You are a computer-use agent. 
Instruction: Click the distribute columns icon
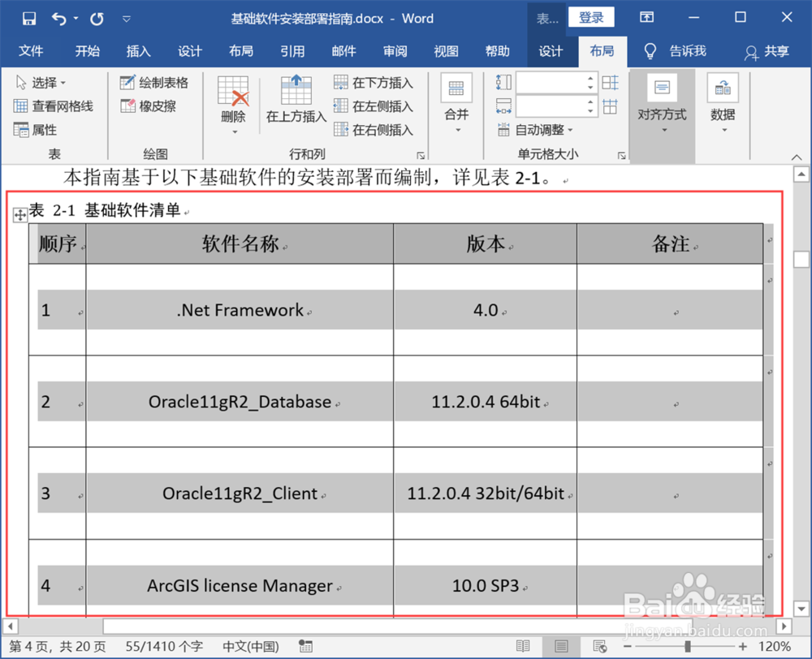point(610,106)
